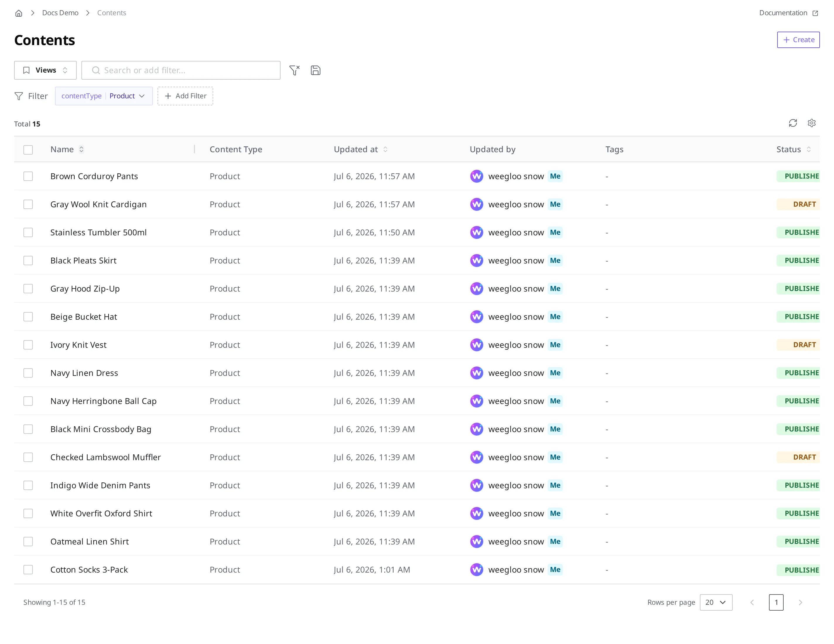This screenshot has width=834, height=644.
Task: Open Indigo Wide Denim Pants entry
Action: point(100,485)
